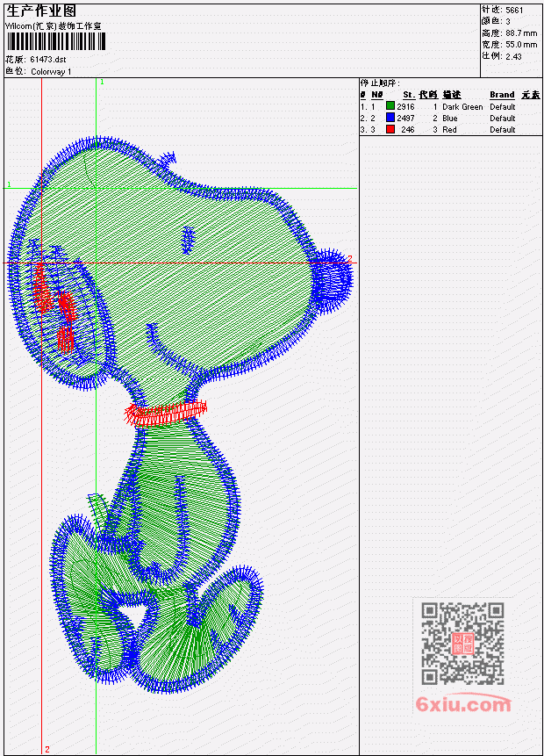Click the Default brand in the Dark Green row
Image resolution: width=544 pixels, height=756 pixels.
tap(503, 106)
